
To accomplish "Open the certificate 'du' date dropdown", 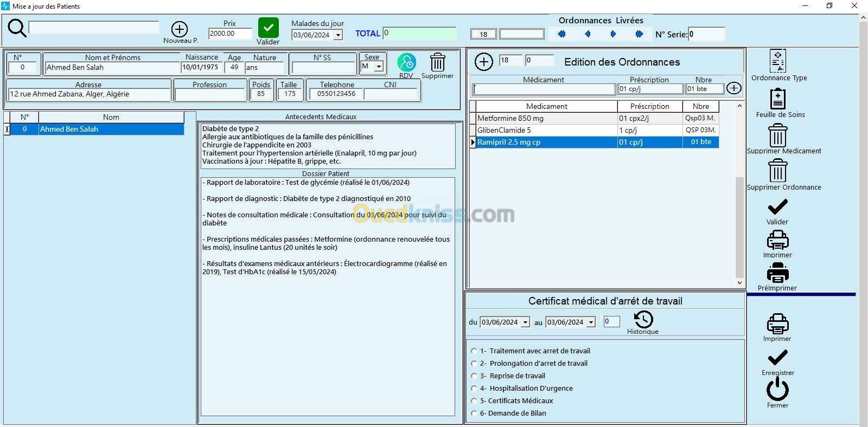I will [525, 322].
